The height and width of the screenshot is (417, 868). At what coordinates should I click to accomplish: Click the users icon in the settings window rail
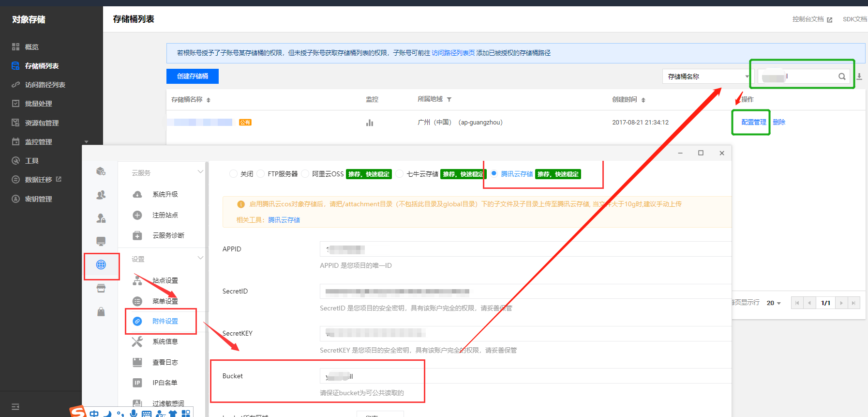click(x=101, y=195)
